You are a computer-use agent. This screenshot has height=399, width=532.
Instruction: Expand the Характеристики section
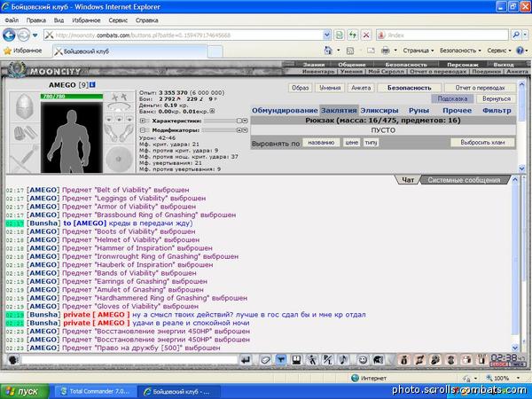point(143,121)
